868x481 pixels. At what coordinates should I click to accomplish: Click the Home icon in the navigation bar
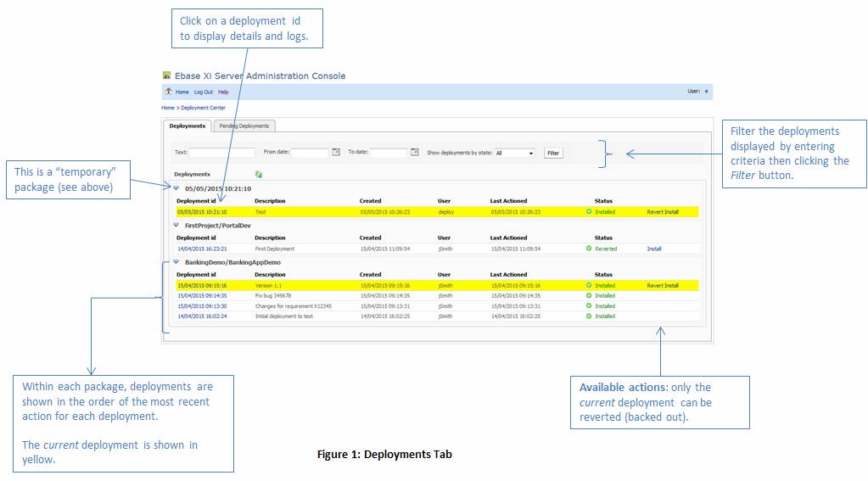coord(168,92)
